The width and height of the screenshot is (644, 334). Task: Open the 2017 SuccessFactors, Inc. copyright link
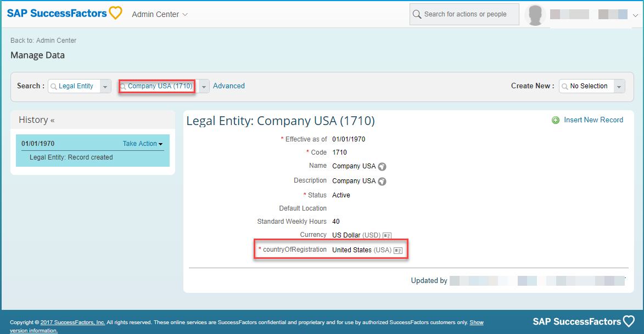point(72,322)
